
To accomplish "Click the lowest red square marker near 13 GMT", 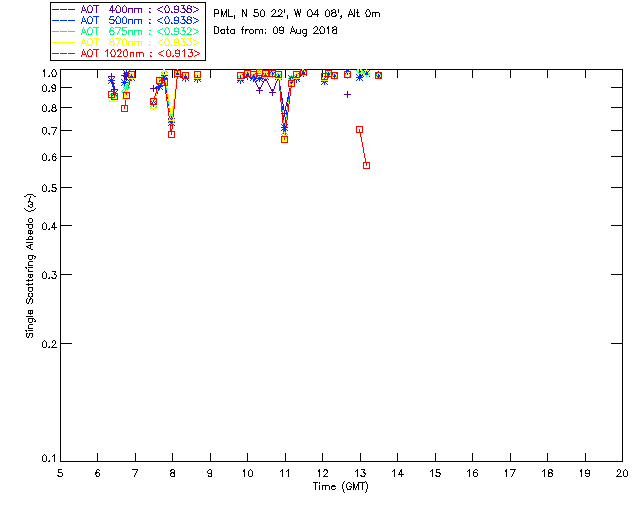I will [367, 165].
